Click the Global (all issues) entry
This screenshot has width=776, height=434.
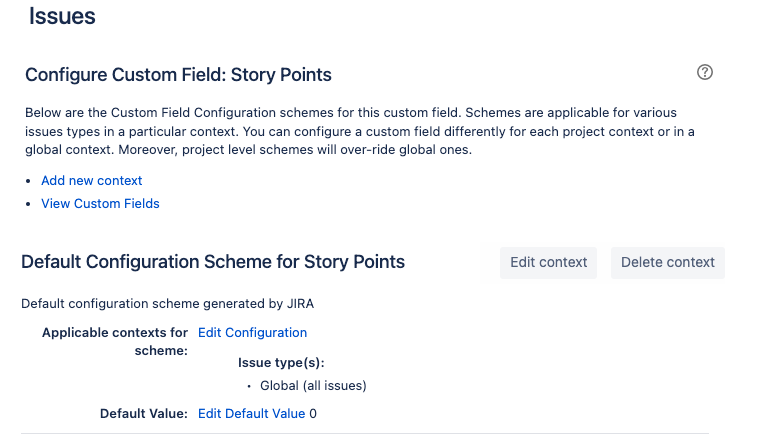pyautogui.click(x=313, y=386)
